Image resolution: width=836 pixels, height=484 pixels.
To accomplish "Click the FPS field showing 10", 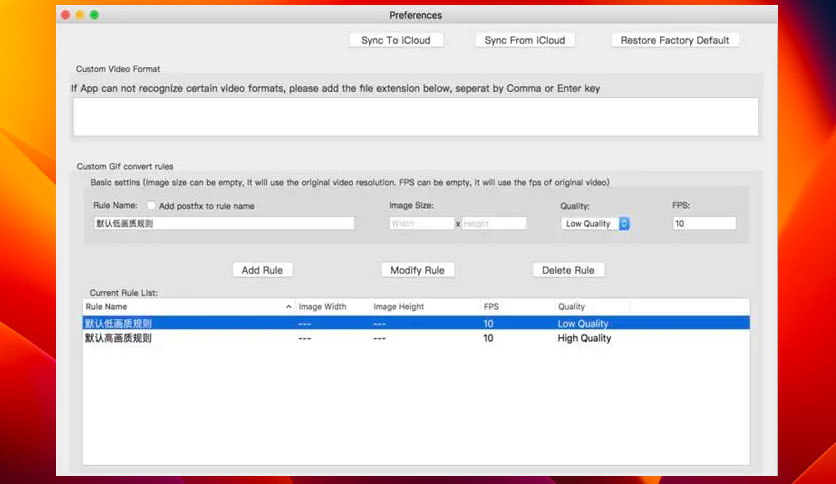I will tap(704, 223).
